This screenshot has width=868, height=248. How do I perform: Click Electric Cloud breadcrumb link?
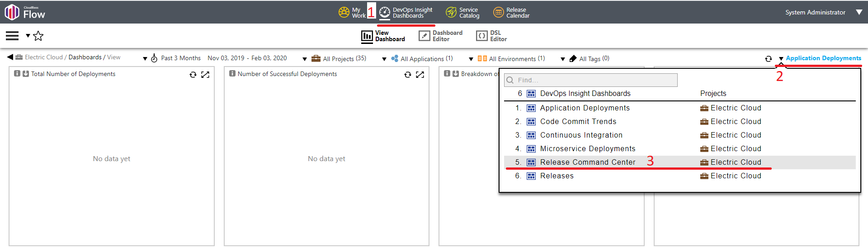click(x=43, y=57)
